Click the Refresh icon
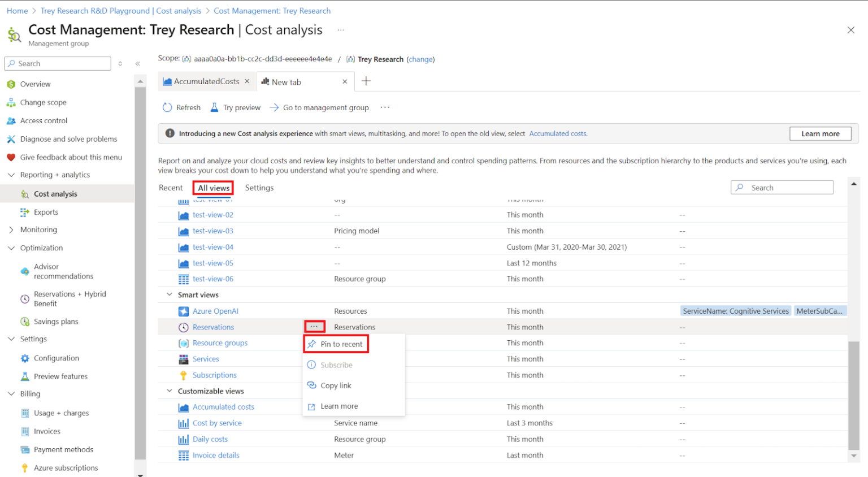868x477 pixels. click(167, 107)
